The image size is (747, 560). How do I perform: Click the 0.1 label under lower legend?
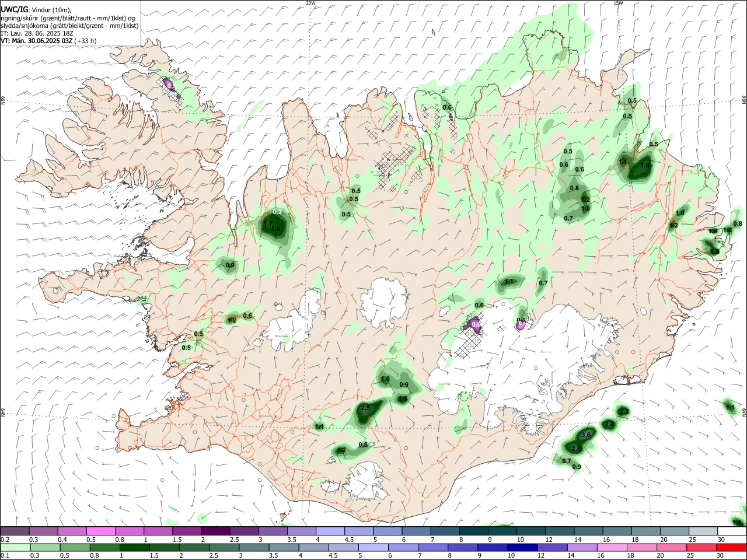[5, 556]
